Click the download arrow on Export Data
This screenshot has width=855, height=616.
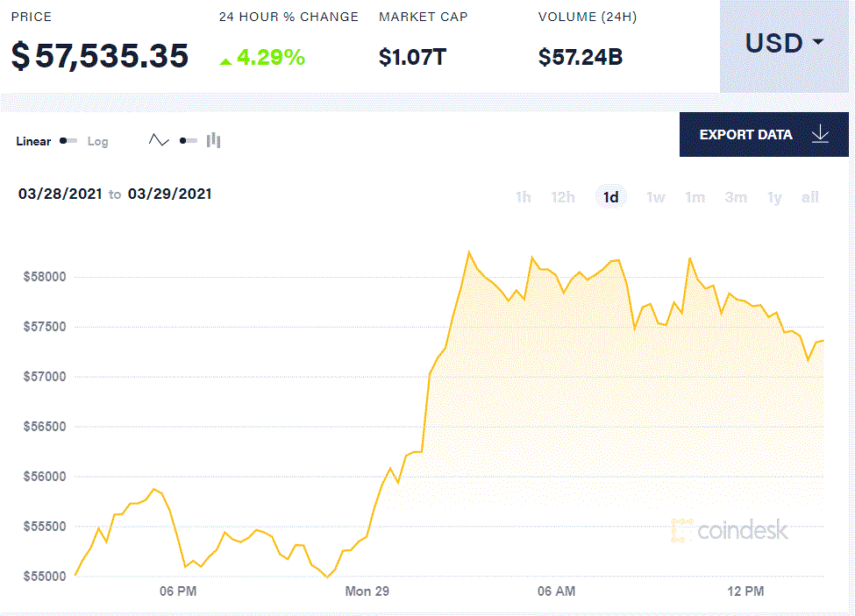pos(821,134)
